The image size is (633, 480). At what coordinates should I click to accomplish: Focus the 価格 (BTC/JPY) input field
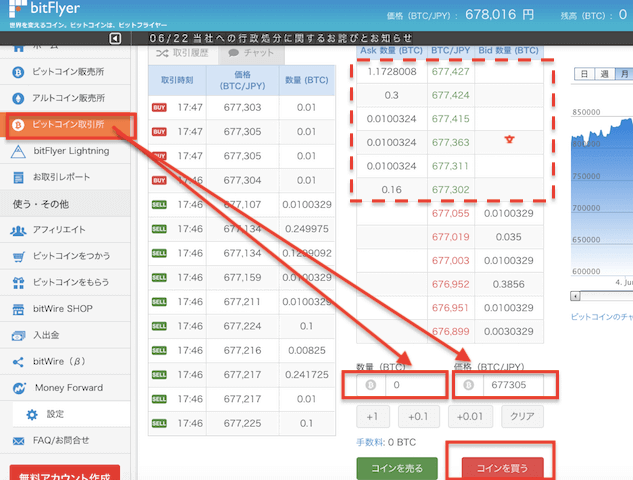(x=499, y=385)
